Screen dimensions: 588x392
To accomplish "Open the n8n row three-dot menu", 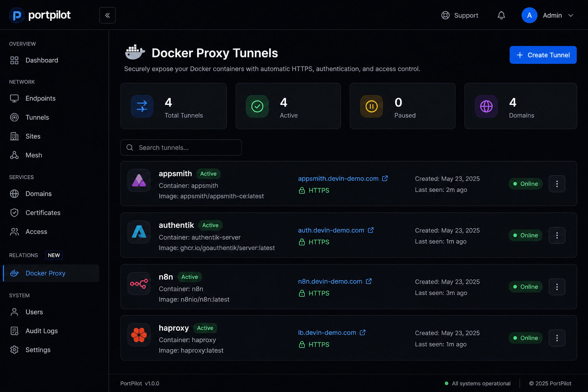I will pyautogui.click(x=557, y=287).
